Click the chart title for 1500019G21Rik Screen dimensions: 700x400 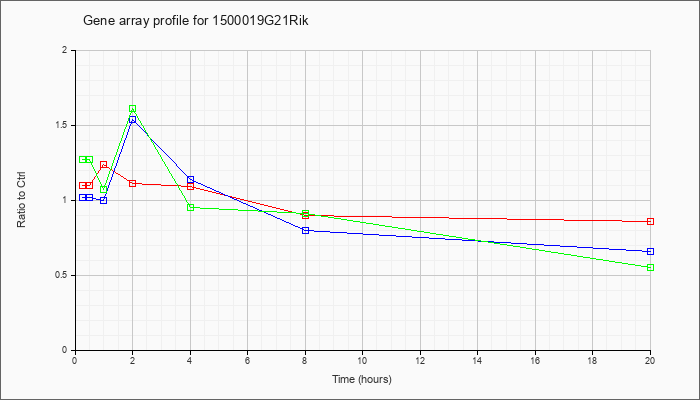pyautogui.click(x=196, y=21)
